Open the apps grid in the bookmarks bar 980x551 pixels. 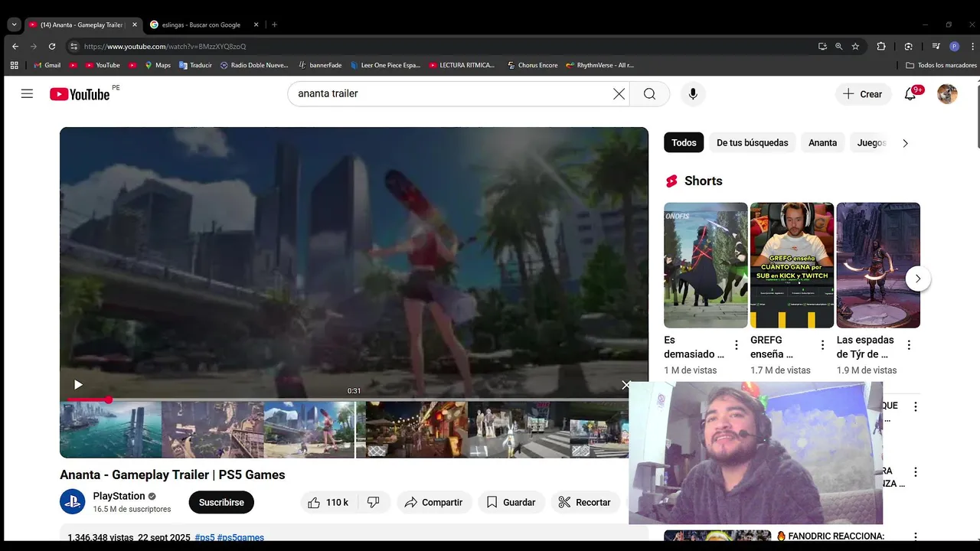point(14,65)
